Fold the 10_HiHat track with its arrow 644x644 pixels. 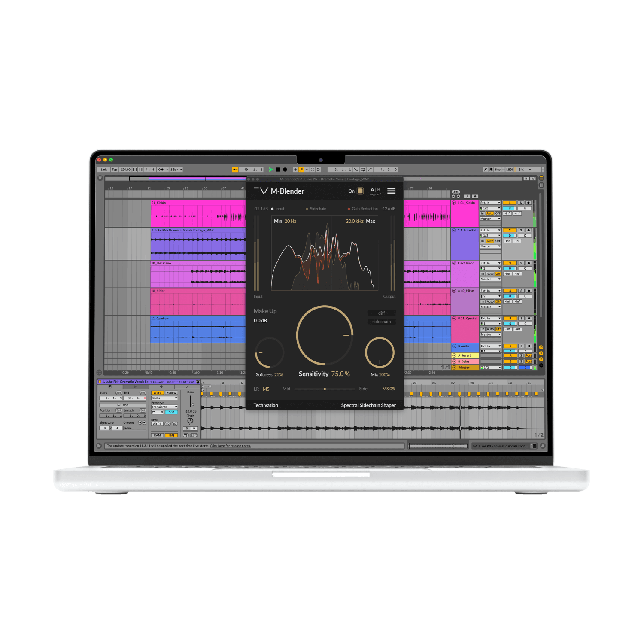pos(454,291)
